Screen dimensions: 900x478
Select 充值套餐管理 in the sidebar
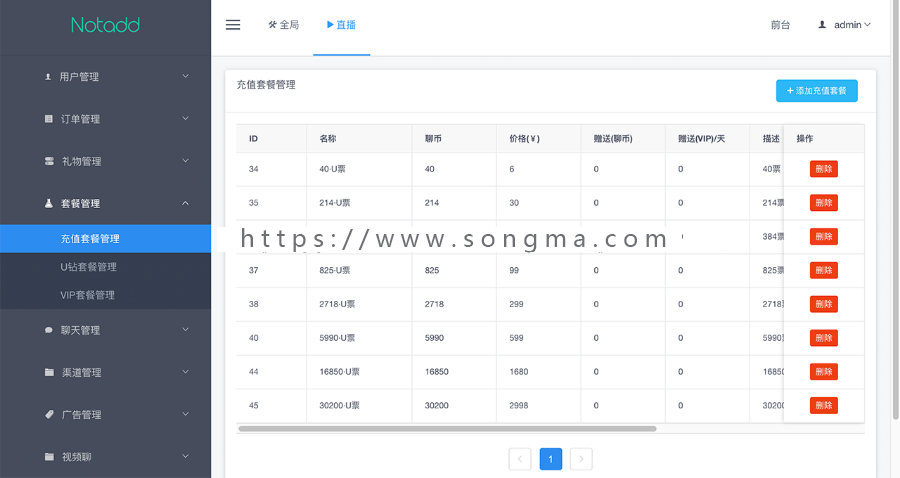point(106,239)
